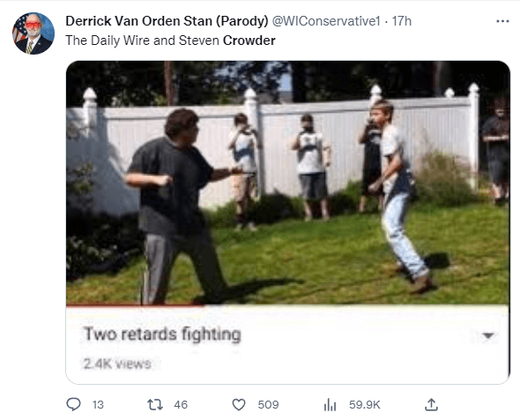Open the view analytics bar chart icon
Screen dimensions: 520x420
point(330,405)
